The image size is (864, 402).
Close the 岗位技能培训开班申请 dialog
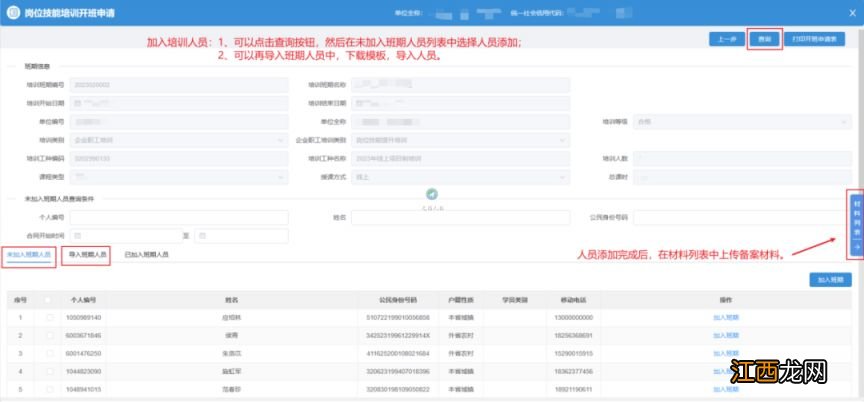(852, 13)
